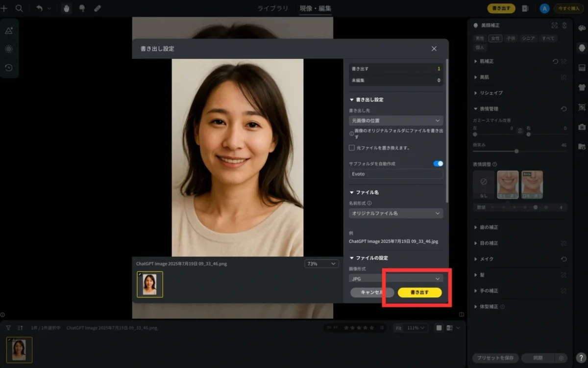588x368 pixels.
Task: Open the account avatar A icon
Action: 544,8
